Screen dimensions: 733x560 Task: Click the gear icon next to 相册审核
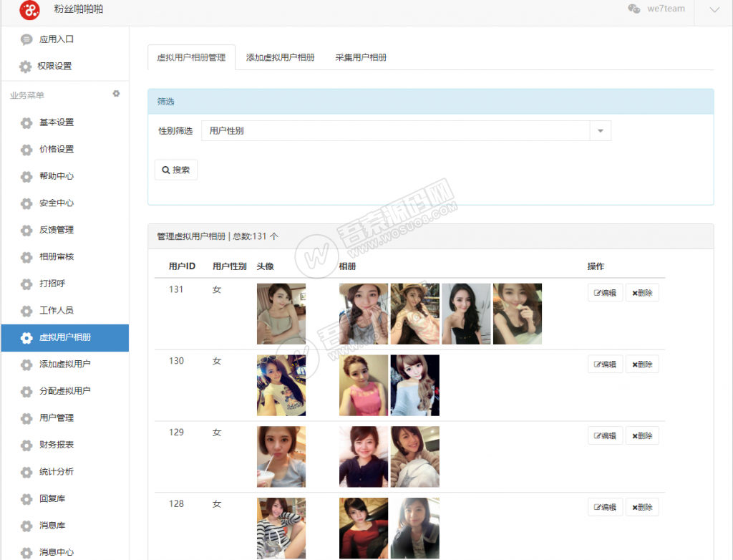click(26, 257)
